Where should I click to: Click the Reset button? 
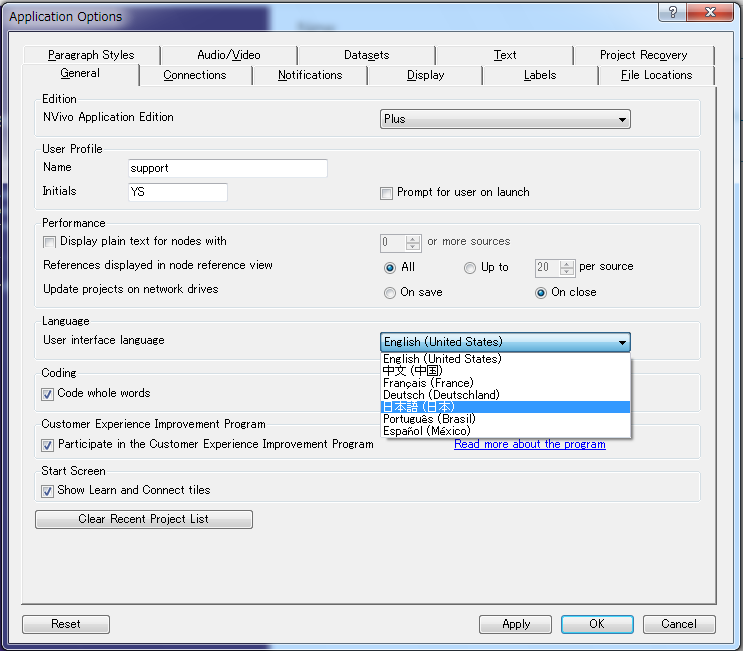click(x=66, y=624)
